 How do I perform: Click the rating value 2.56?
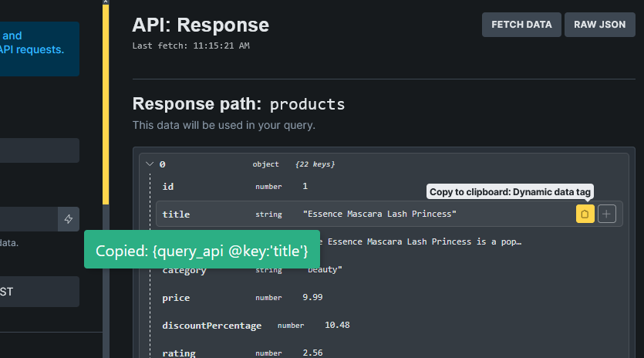click(x=312, y=353)
